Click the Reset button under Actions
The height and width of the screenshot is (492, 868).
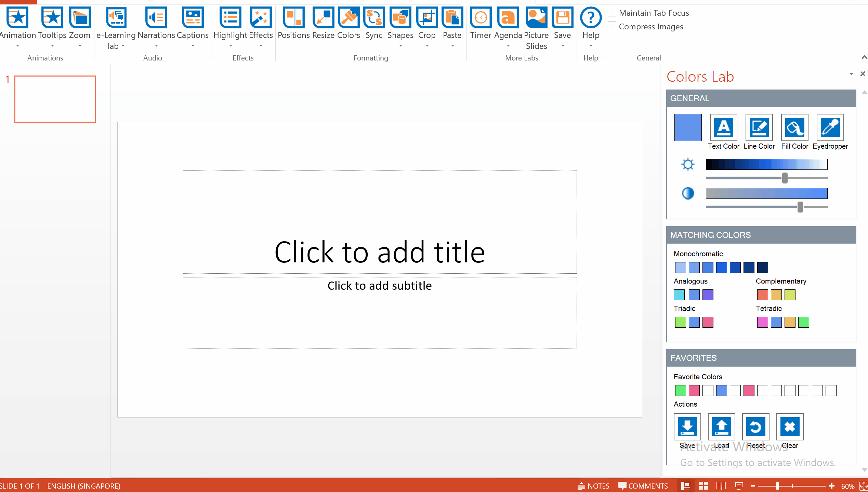(755, 426)
